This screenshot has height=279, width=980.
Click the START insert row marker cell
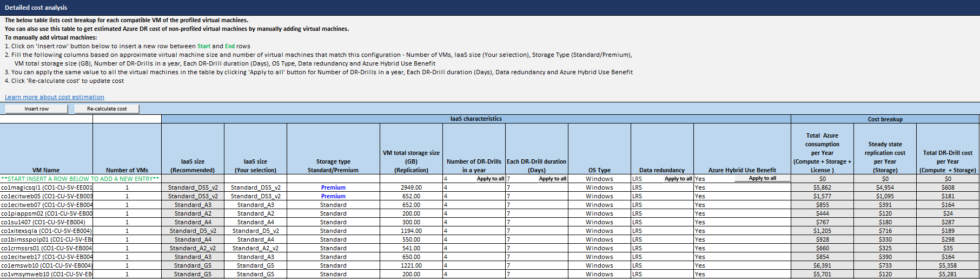[81, 179]
